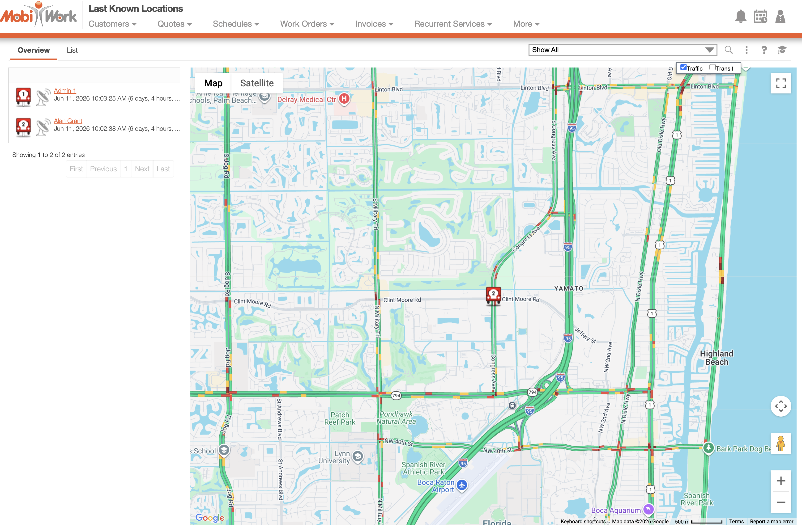Click the Pondhawk Natural Area label

click(396, 418)
